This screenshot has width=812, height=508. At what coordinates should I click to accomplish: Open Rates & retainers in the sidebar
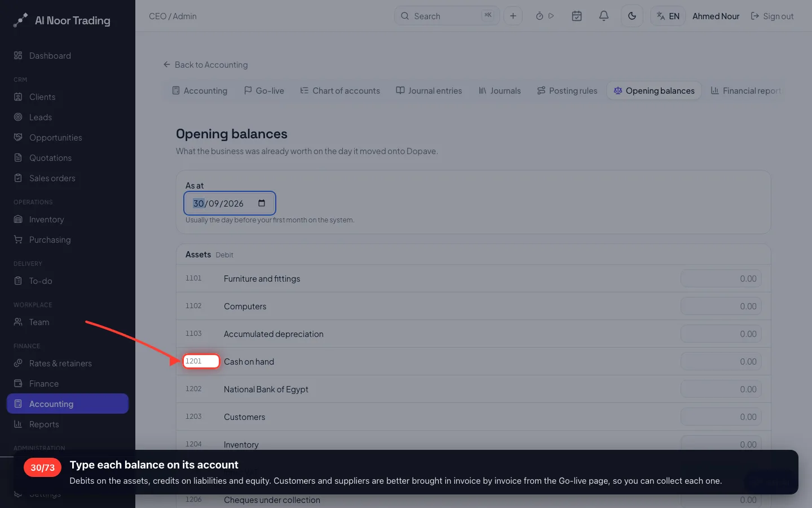pyautogui.click(x=68, y=363)
